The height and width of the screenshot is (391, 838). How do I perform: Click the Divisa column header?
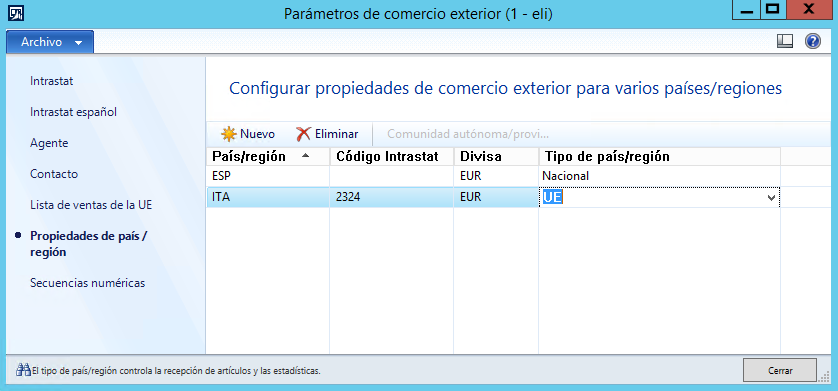[x=496, y=157]
